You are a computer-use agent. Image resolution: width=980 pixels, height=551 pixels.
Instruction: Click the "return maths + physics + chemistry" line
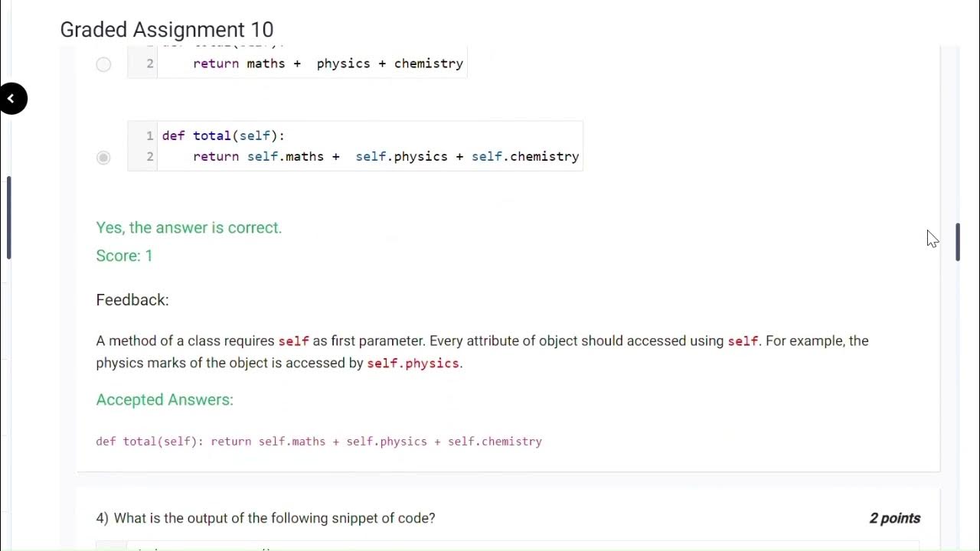coord(328,64)
